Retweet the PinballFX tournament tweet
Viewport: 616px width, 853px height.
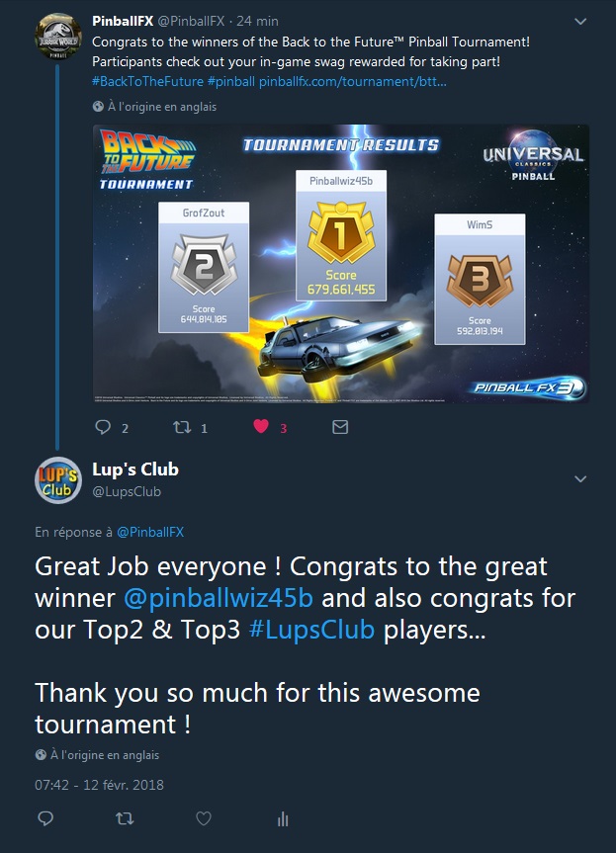point(182,427)
